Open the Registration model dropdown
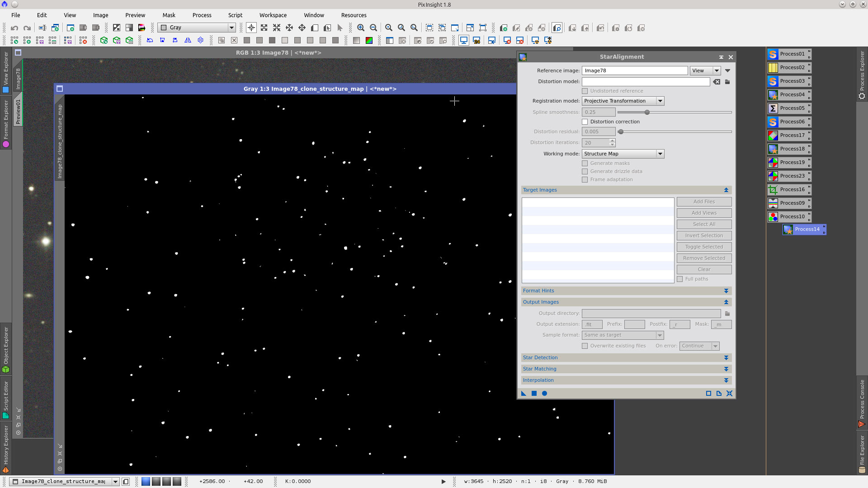This screenshot has width=868, height=488. 623,101
